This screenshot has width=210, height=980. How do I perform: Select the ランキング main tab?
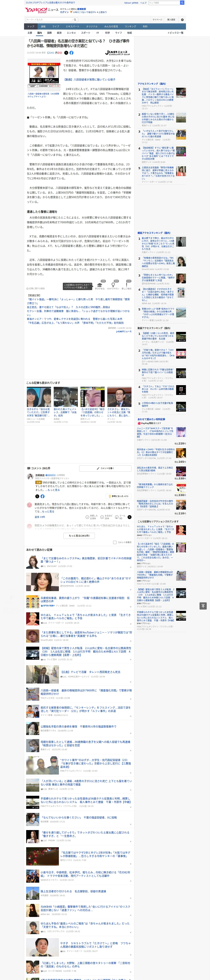[130, 27]
